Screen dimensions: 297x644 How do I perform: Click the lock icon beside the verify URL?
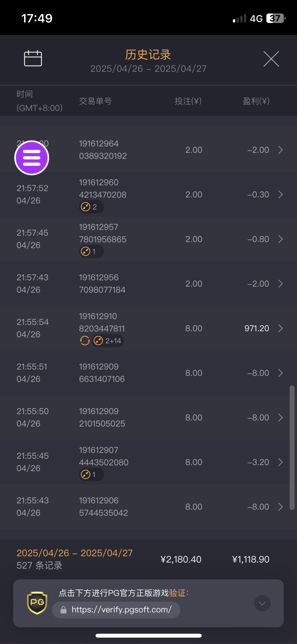coord(63,610)
